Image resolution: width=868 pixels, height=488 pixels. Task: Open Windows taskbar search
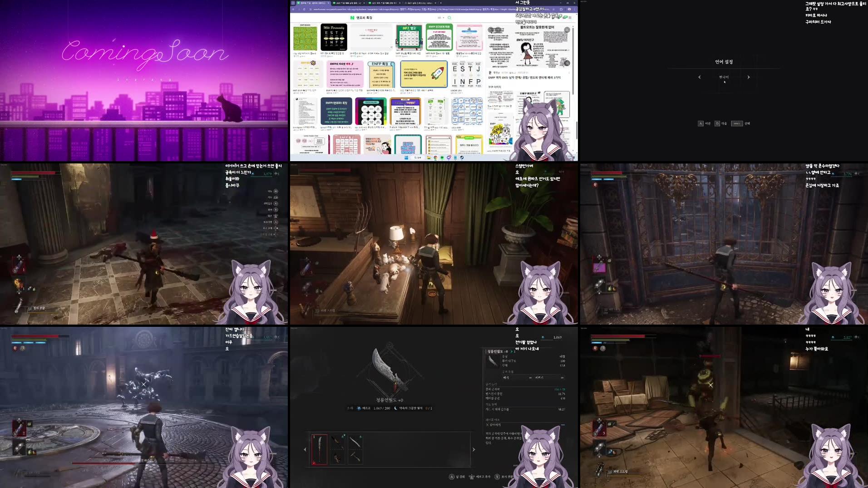coord(418,158)
